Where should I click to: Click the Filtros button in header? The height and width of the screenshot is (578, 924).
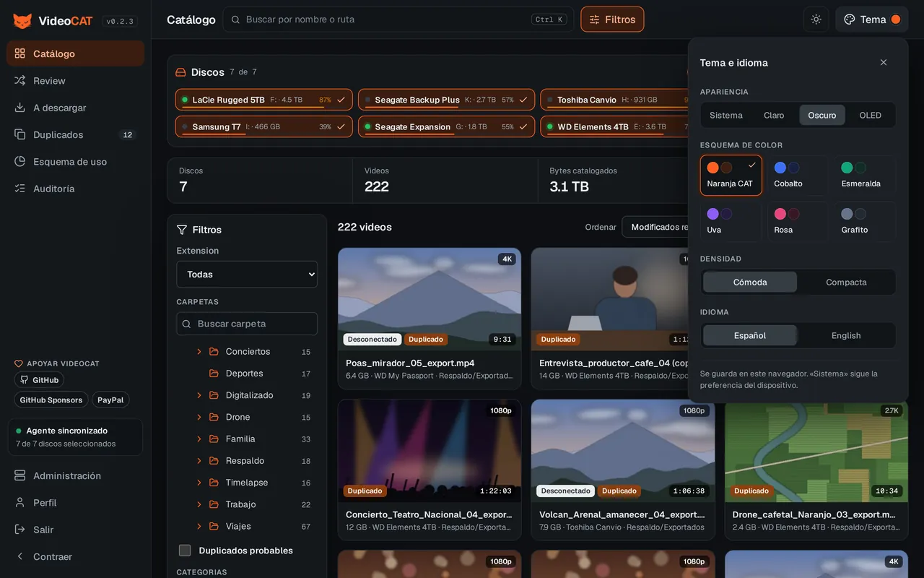[x=612, y=20]
